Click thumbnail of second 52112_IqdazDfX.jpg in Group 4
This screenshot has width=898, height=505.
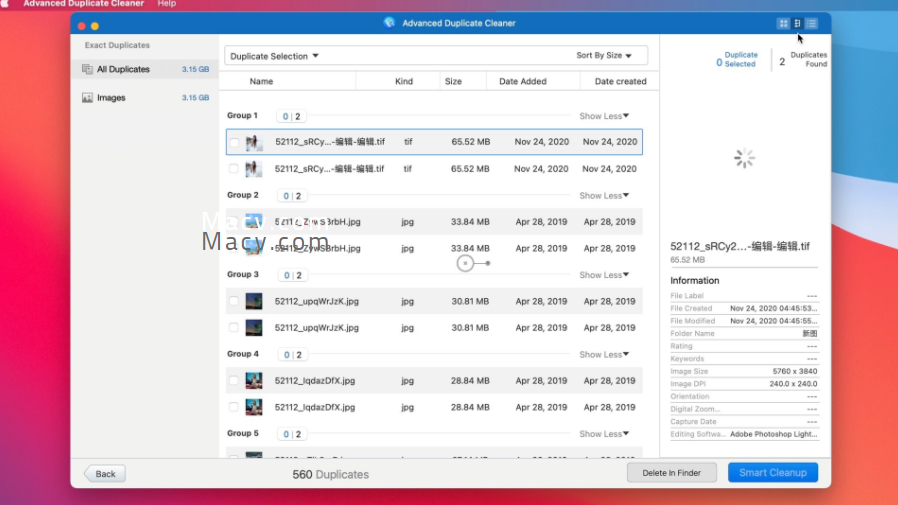(254, 407)
